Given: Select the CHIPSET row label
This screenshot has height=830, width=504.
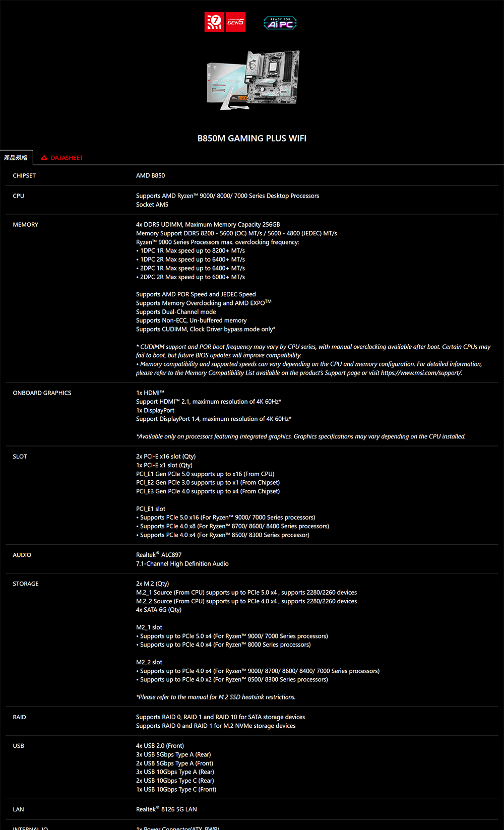Looking at the screenshot, I should coord(24,176).
